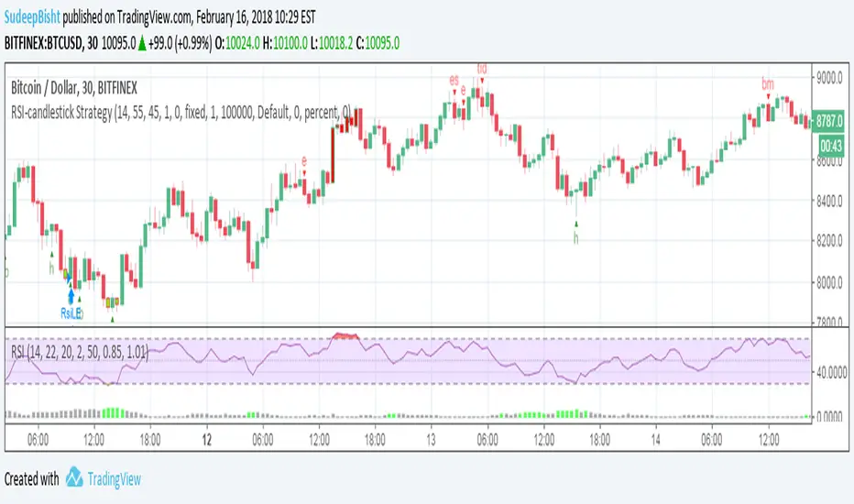
Task: Click the current price label 8787.0
Action: click(828, 121)
